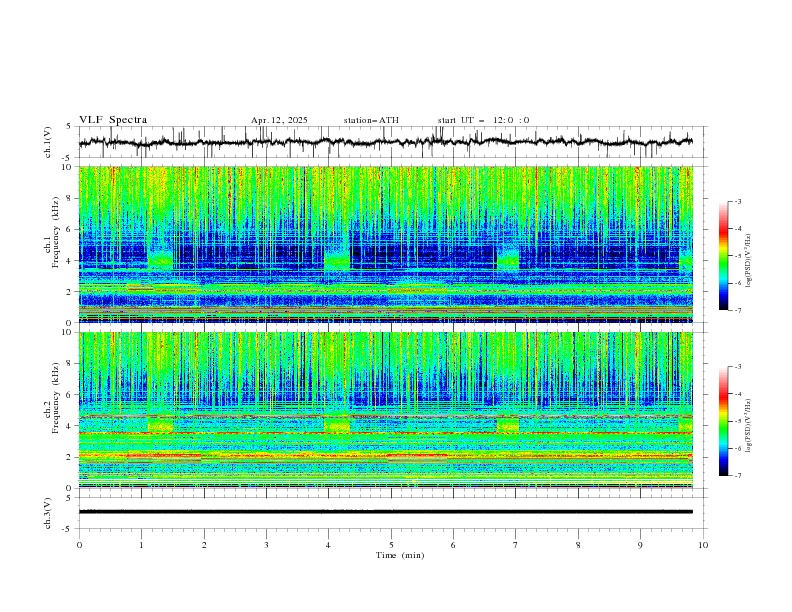Click time axis tick "0"
The width and height of the screenshot is (792, 612).
tap(79, 545)
